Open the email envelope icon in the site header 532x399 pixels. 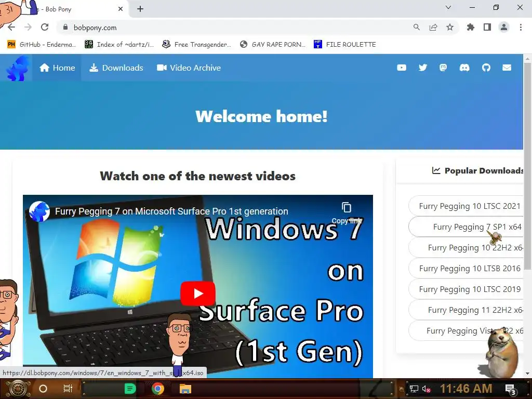(x=507, y=68)
